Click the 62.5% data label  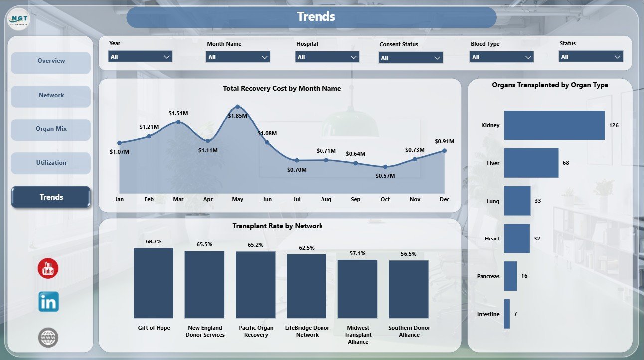307,248
